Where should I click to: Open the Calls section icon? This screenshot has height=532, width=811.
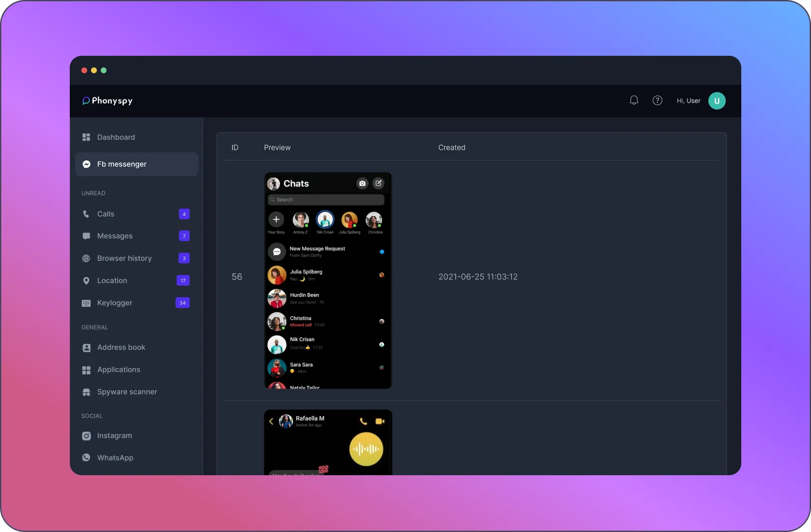pos(86,214)
